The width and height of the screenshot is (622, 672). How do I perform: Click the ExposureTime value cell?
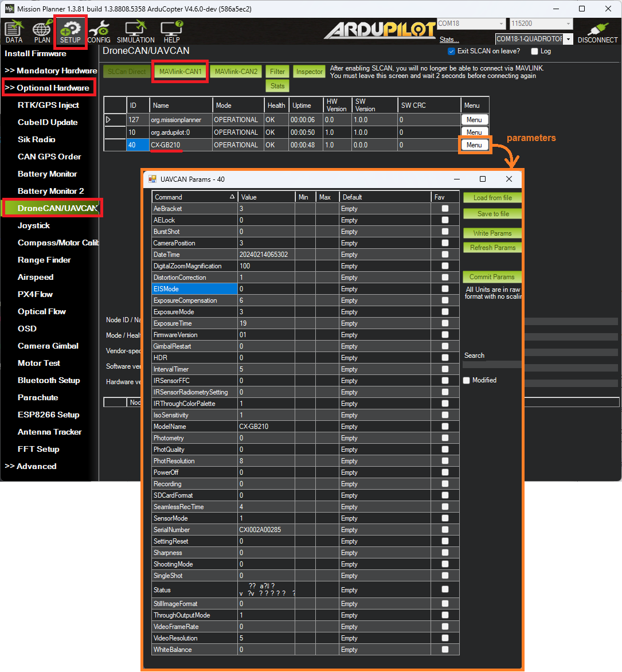266,323
